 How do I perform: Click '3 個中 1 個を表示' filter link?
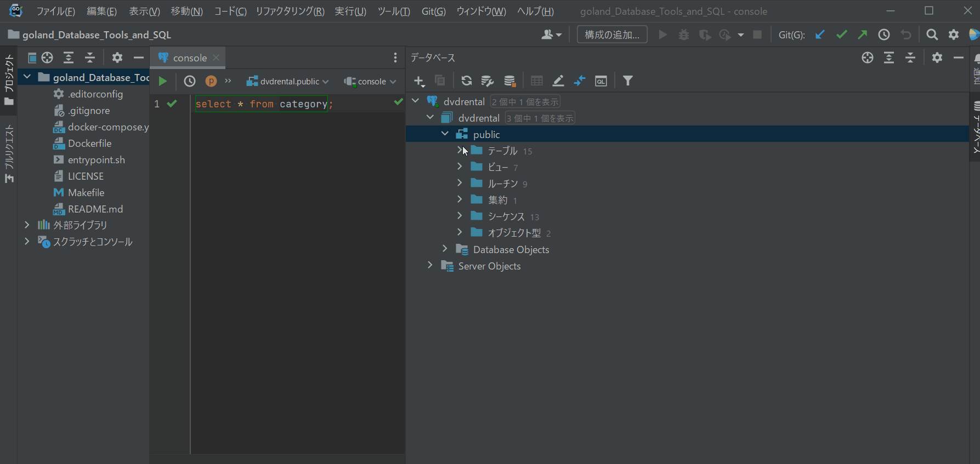pos(540,118)
